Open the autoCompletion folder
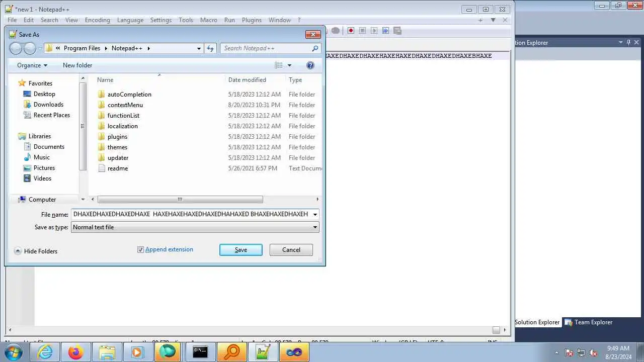Screen dimensions: 644x362 129,95
